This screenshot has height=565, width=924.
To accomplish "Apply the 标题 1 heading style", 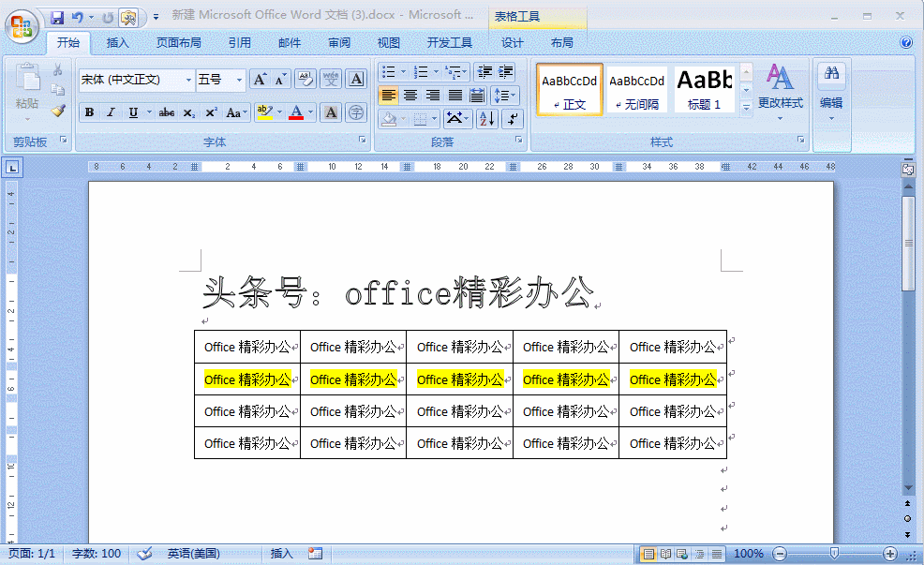I will 704,90.
